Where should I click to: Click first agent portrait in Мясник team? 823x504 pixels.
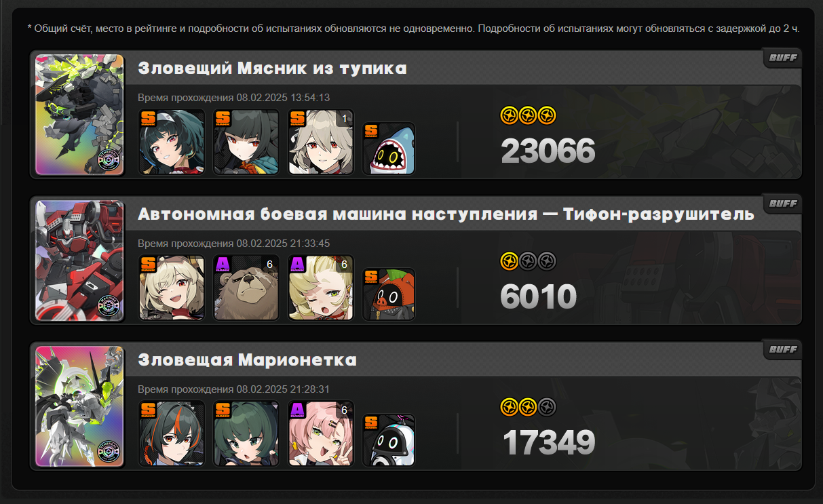[172, 142]
